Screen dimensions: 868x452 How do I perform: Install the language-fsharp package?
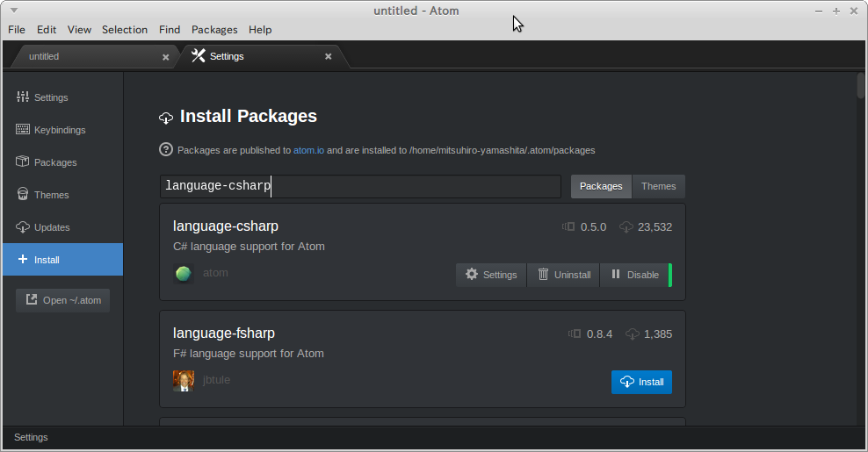(x=641, y=383)
